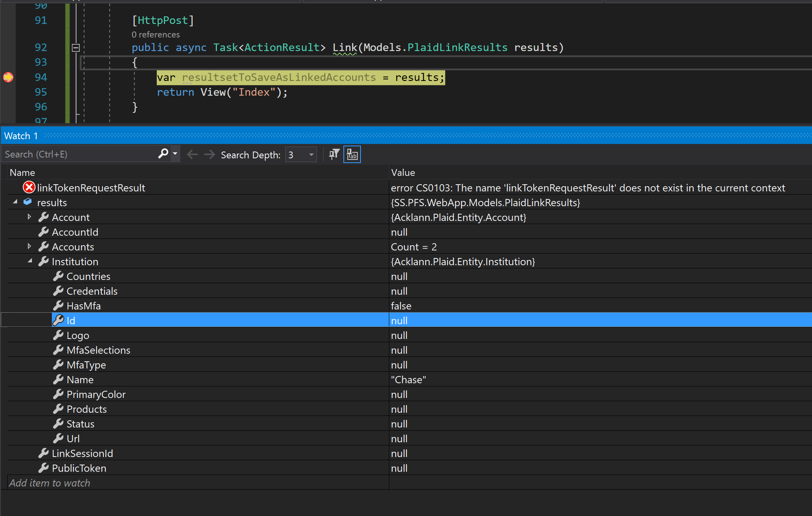Screen dimensions: 812x516
Task: Click in the Watch search field
Action: [80, 154]
